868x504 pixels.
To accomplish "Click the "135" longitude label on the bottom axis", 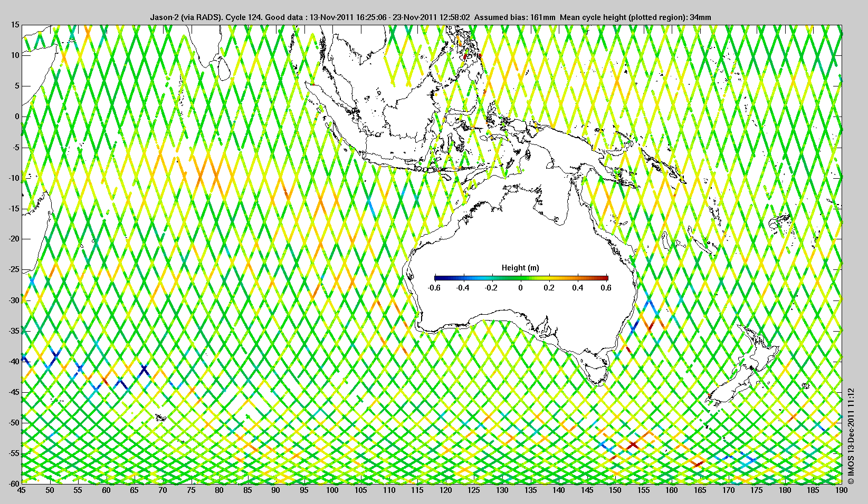I will [x=530, y=490].
